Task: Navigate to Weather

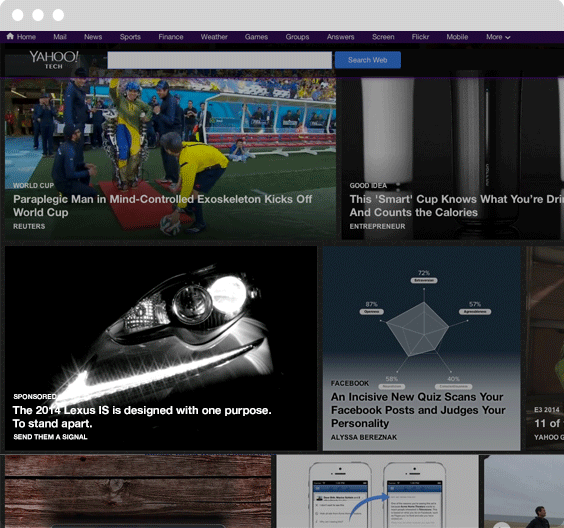Action: [214, 37]
